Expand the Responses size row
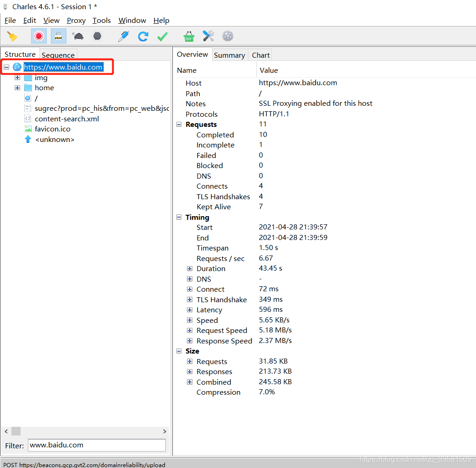476x468 pixels. click(189, 371)
